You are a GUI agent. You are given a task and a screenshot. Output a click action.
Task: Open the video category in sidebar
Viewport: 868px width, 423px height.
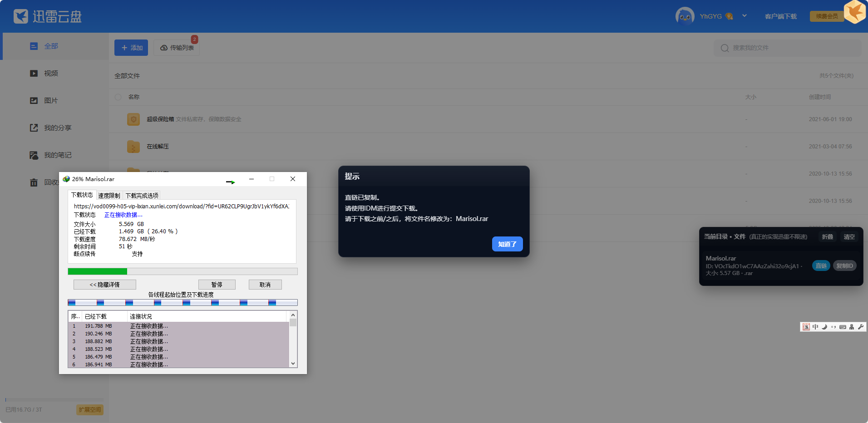50,74
